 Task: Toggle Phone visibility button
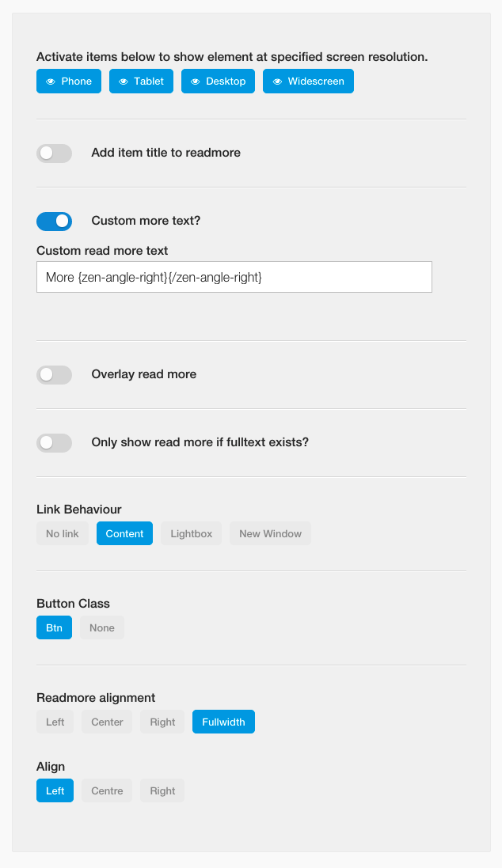69,81
